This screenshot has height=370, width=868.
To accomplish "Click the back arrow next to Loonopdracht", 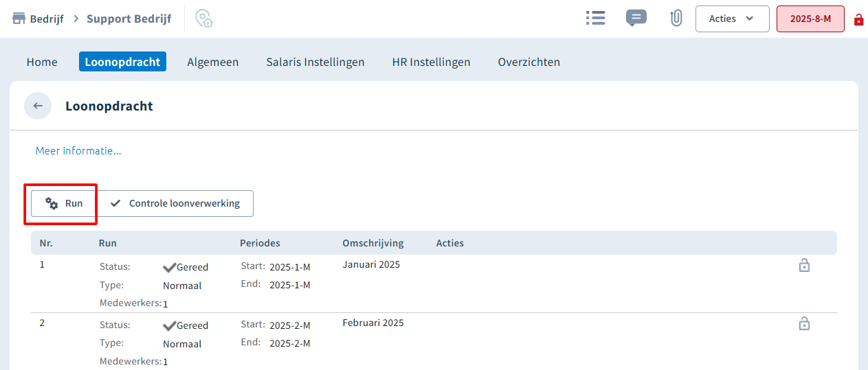I will [x=38, y=106].
